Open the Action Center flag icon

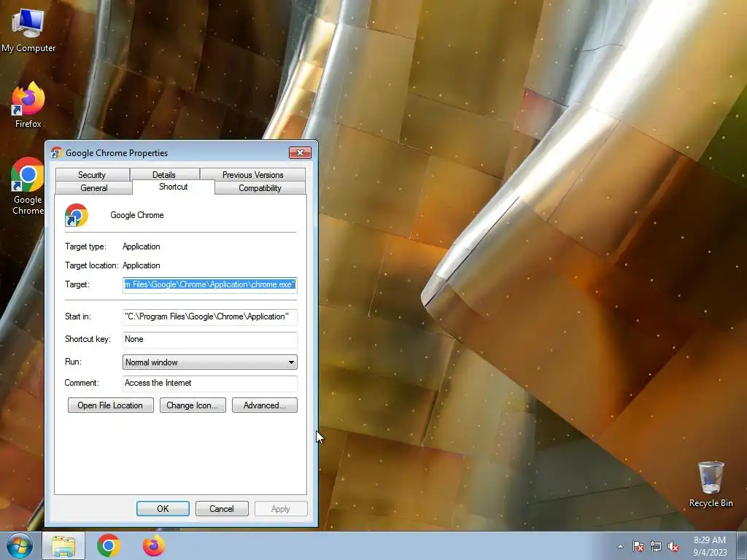click(638, 546)
